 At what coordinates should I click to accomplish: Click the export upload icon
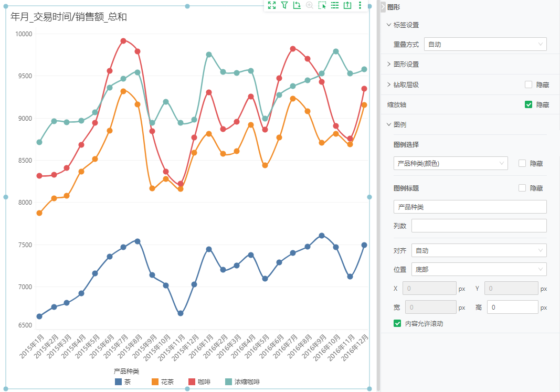pyautogui.click(x=347, y=5)
